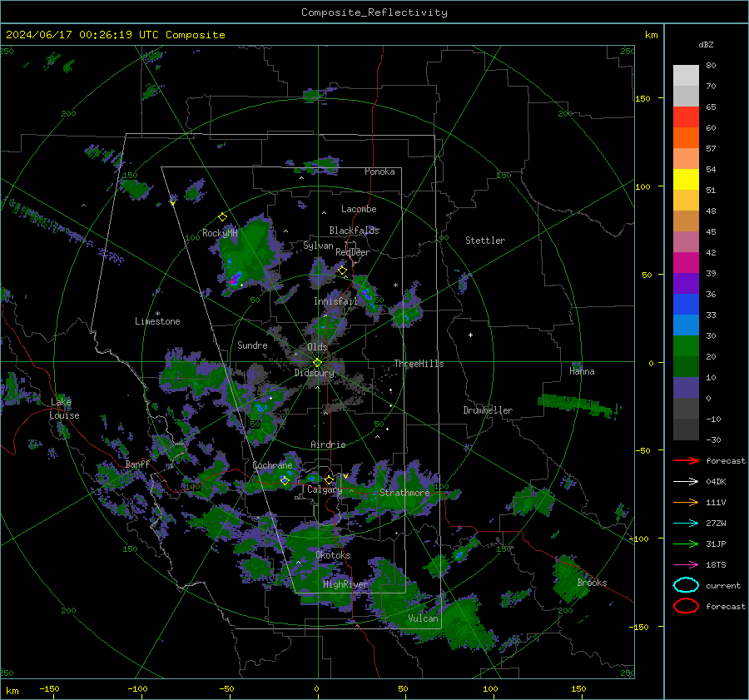749x700 pixels.
Task: Click the light blue legend swatch
Action: [x=686, y=325]
